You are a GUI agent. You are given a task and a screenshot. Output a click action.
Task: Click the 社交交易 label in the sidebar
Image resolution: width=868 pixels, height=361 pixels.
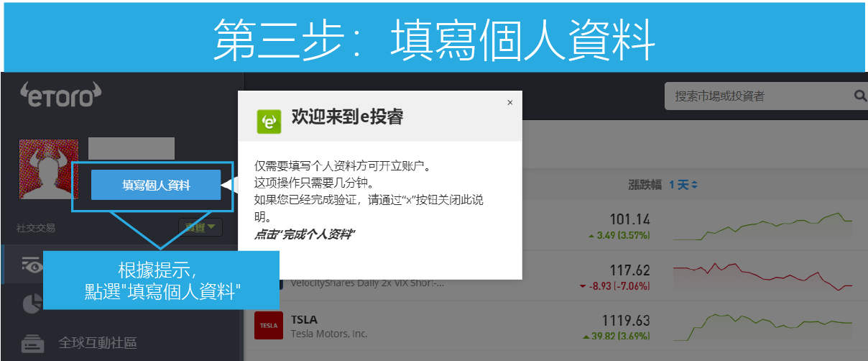(36, 229)
